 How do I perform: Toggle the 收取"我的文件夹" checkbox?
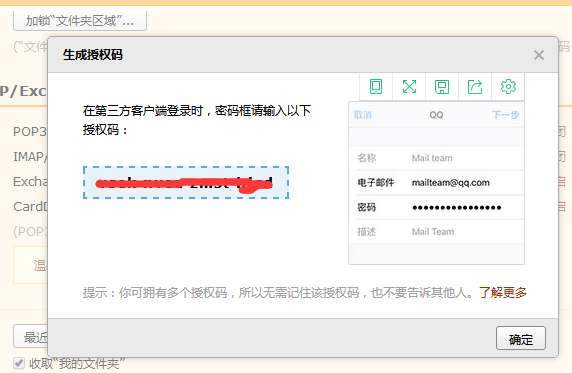coord(19,363)
